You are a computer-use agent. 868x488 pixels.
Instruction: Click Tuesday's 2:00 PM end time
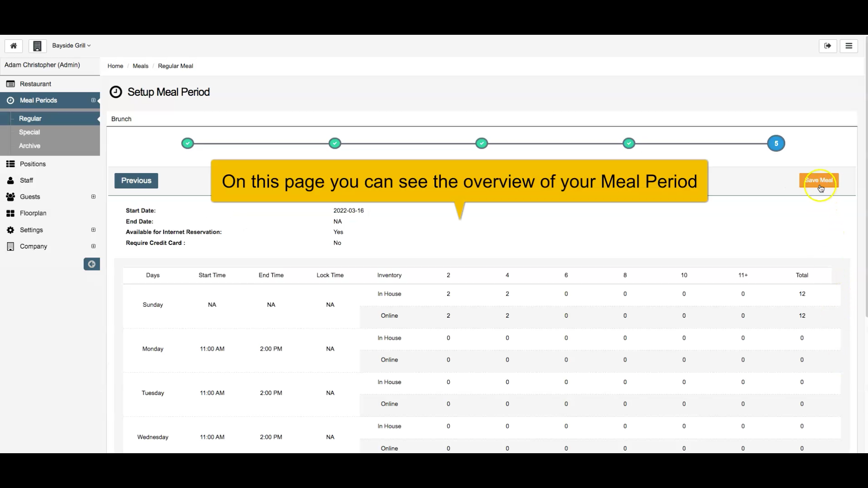pos(271,393)
